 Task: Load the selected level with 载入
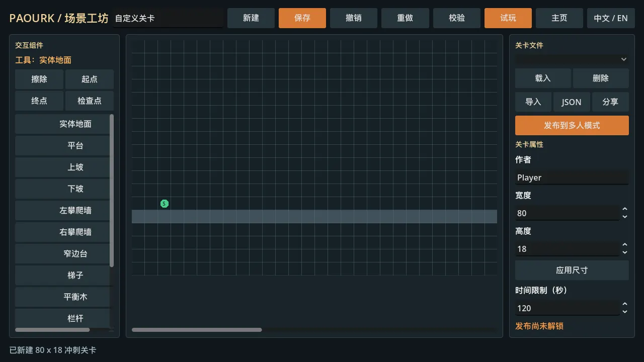(543, 78)
